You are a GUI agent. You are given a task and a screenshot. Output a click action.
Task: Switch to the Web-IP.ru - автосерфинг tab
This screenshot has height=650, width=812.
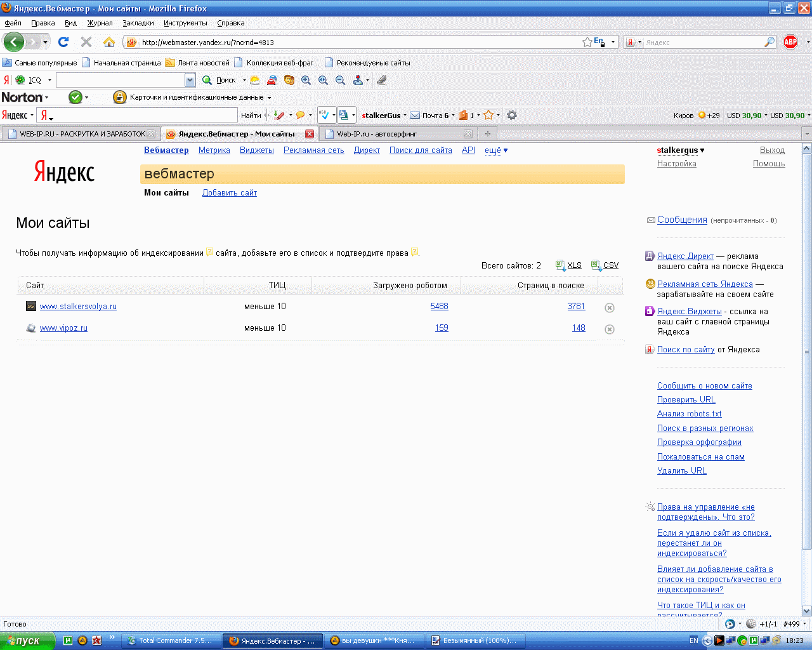[398, 134]
